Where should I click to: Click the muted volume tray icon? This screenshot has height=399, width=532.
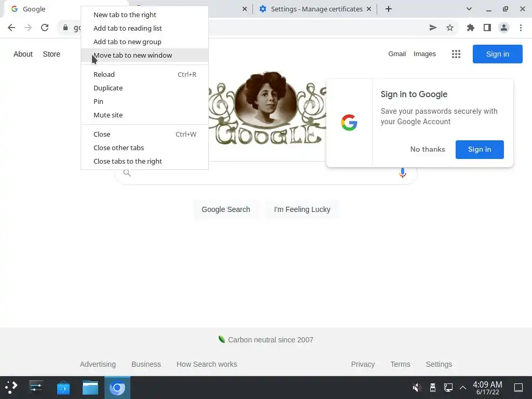tap(417, 388)
